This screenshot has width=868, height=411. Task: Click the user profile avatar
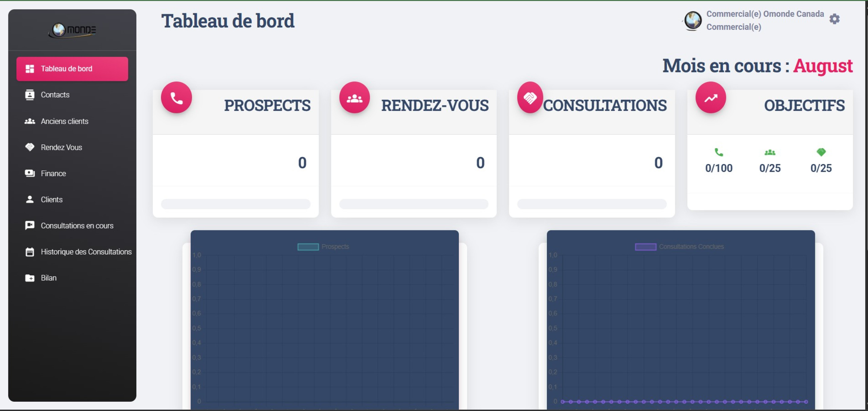point(693,21)
